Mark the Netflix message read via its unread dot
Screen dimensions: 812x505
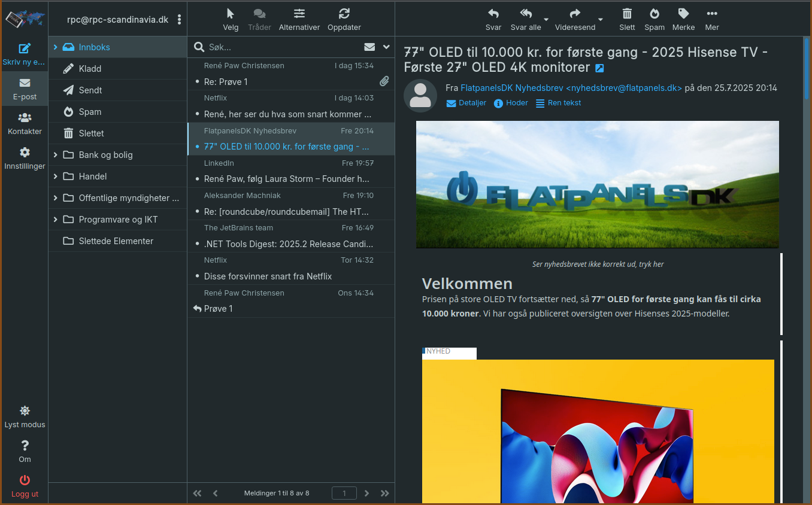198,113
